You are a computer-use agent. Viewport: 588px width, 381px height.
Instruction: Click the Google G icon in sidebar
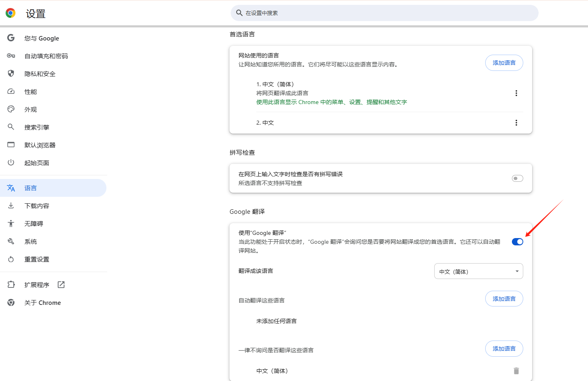coord(11,38)
